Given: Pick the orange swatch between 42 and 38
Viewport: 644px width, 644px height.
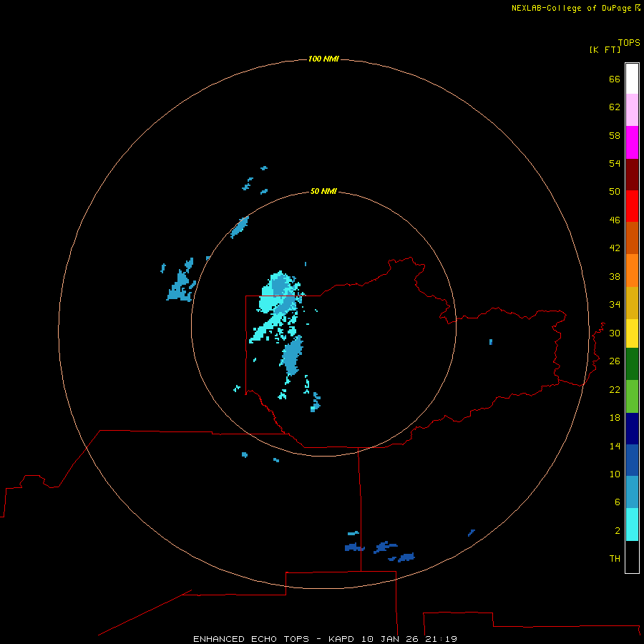Looking at the screenshot, I should click(x=632, y=270).
